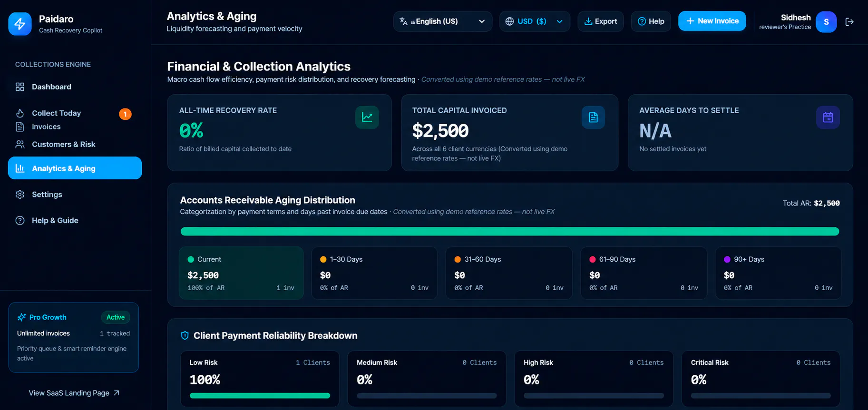Select the 1–30 Days aging card
This screenshot has height=410, width=868.
[x=374, y=273]
